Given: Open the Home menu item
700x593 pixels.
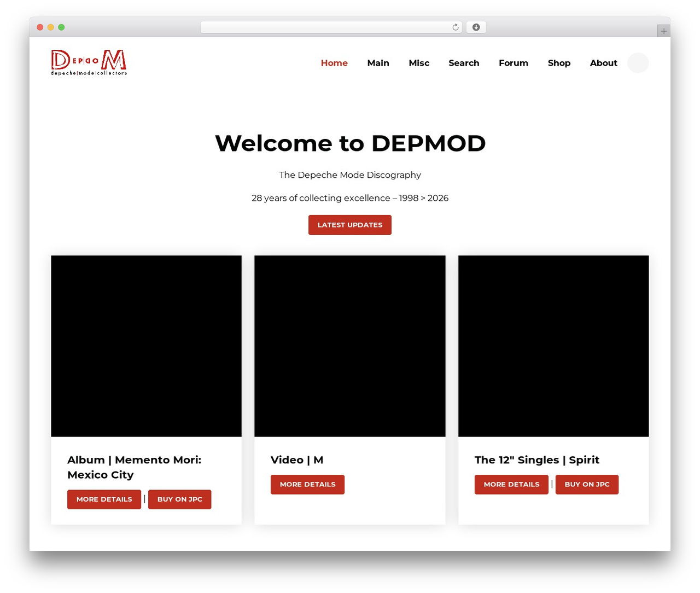Looking at the screenshot, I should pyautogui.click(x=334, y=63).
